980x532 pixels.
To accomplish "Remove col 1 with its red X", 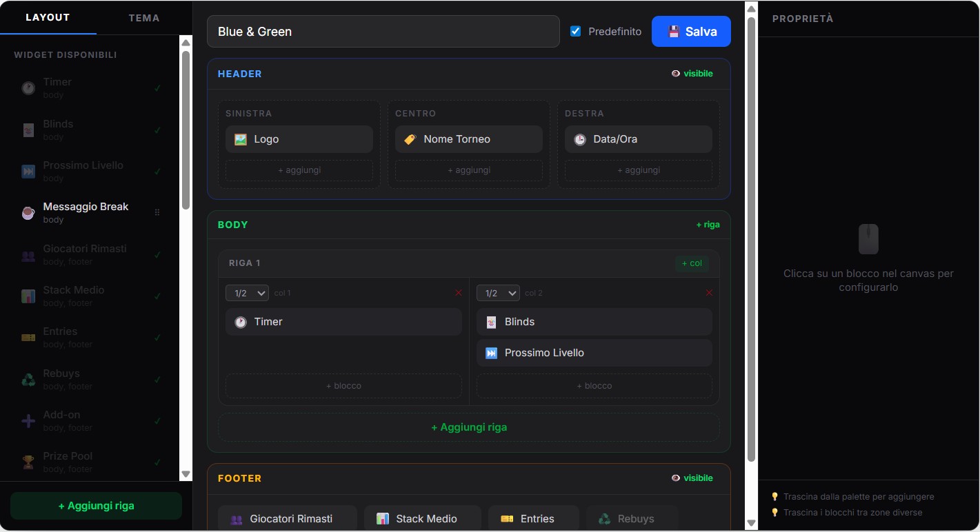I will 459,293.
